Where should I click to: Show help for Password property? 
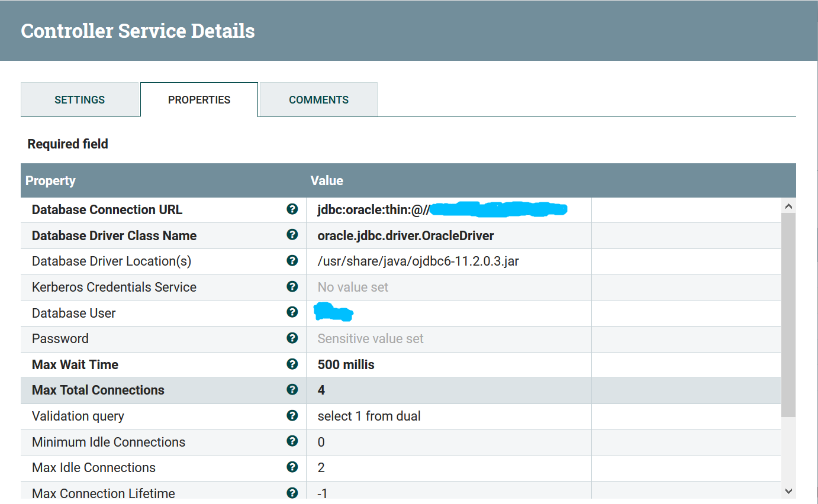(x=292, y=338)
